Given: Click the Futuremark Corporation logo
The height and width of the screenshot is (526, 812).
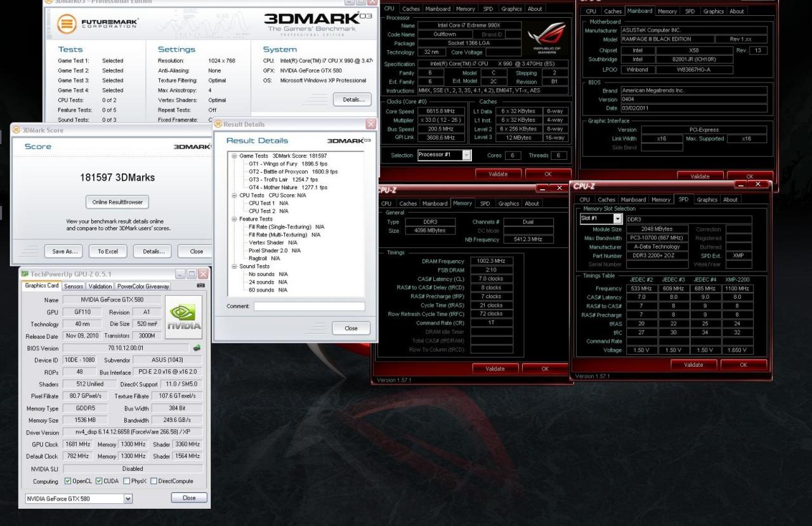Looking at the screenshot, I should 97,25.
